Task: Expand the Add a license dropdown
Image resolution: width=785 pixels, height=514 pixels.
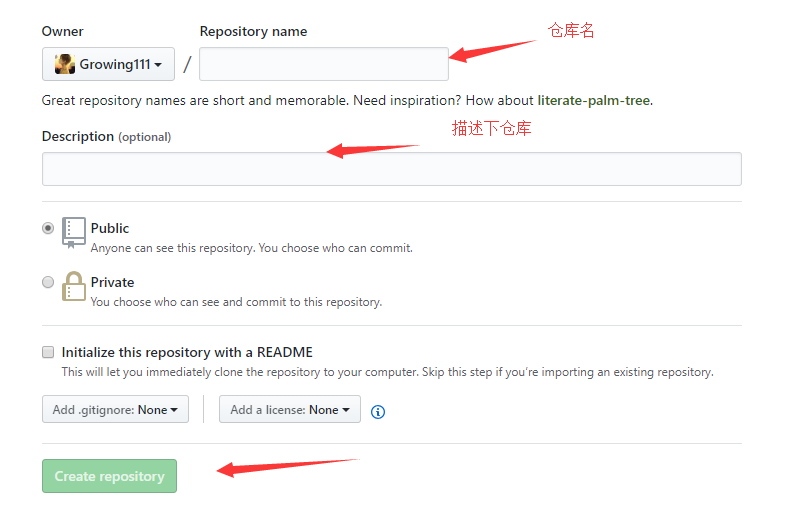Action: pyautogui.click(x=290, y=409)
